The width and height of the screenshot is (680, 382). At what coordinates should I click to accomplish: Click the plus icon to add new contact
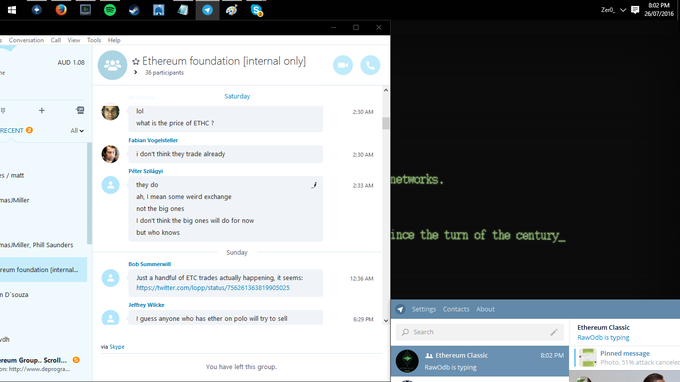pyautogui.click(x=42, y=111)
